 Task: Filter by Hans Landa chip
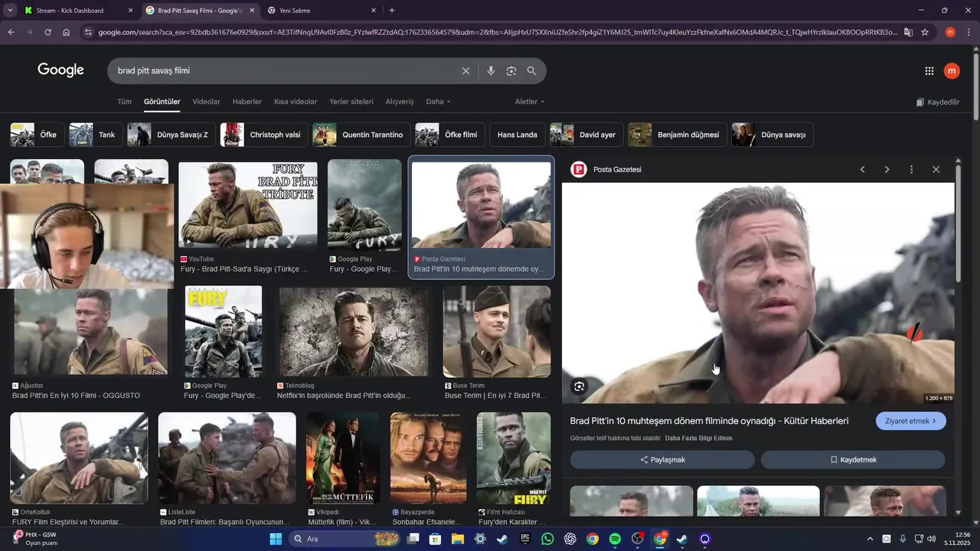(518, 135)
